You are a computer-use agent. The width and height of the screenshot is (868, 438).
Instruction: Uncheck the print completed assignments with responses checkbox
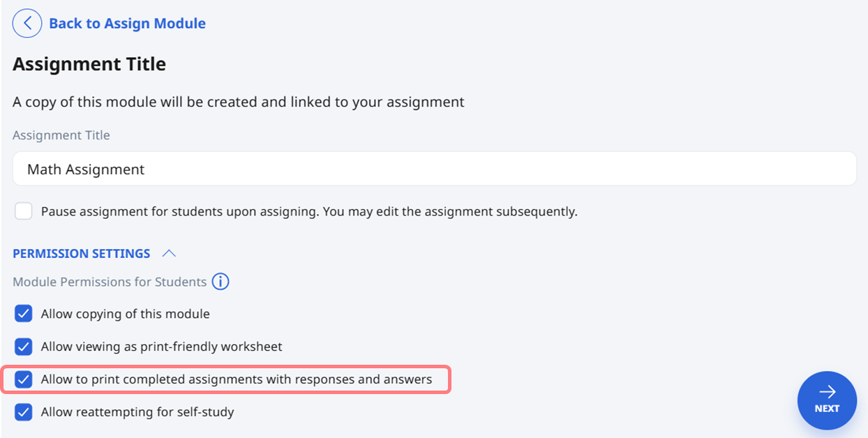[x=24, y=379]
